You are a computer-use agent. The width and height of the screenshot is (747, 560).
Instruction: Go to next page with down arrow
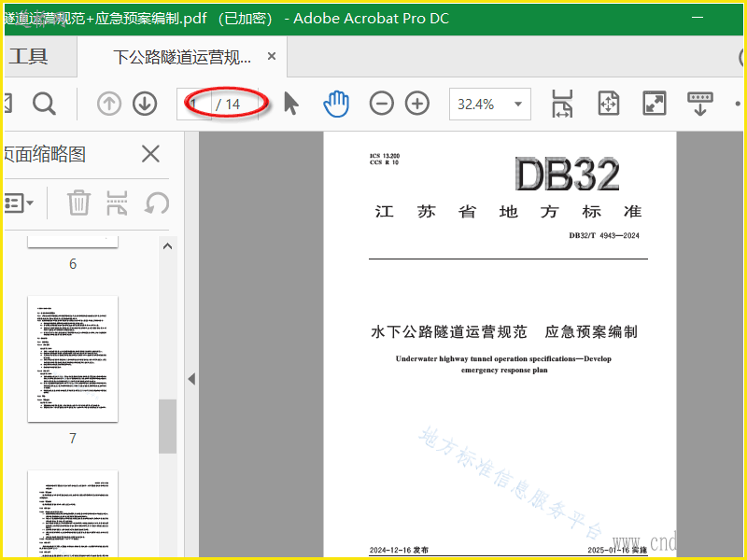[x=145, y=104]
